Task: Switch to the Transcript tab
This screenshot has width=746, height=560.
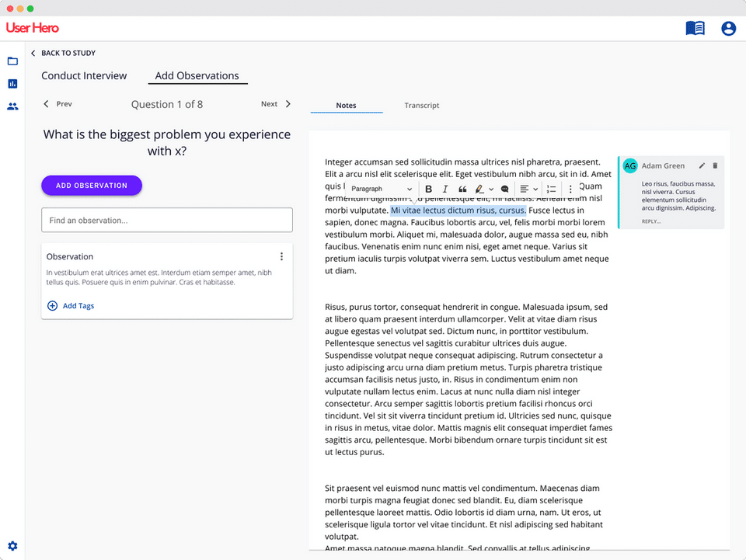Action: point(421,106)
